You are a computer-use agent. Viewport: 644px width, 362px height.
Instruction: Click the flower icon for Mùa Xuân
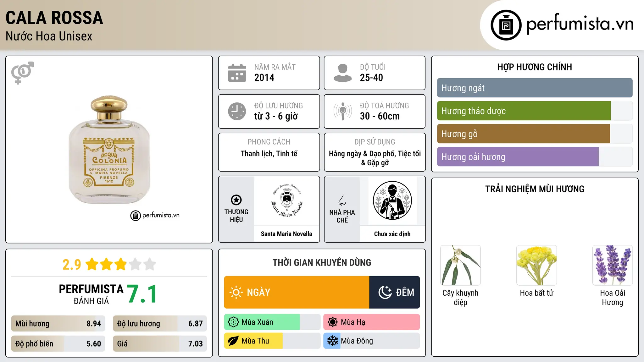pyautogui.click(x=233, y=322)
